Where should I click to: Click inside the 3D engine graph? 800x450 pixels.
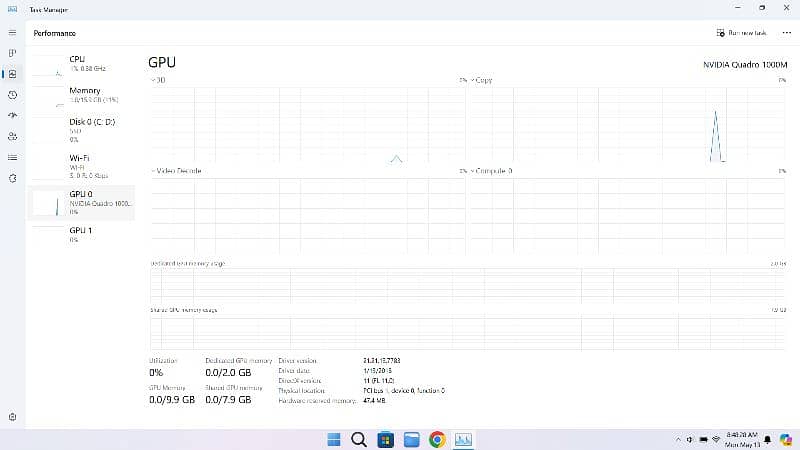tap(308, 124)
